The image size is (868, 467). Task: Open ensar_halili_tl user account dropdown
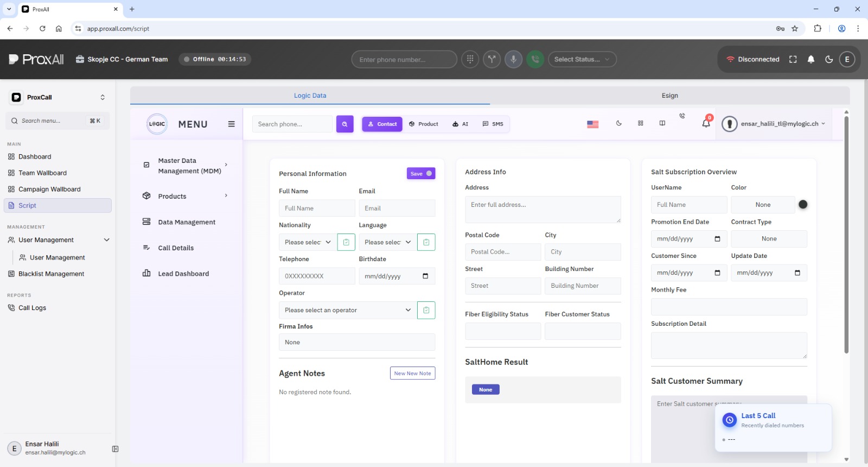click(x=774, y=124)
